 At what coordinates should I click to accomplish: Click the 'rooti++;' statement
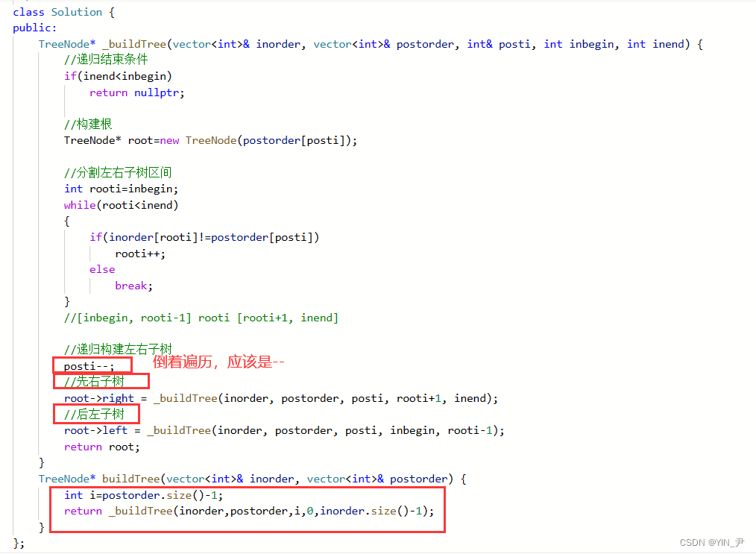pyautogui.click(x=140, y=254)
